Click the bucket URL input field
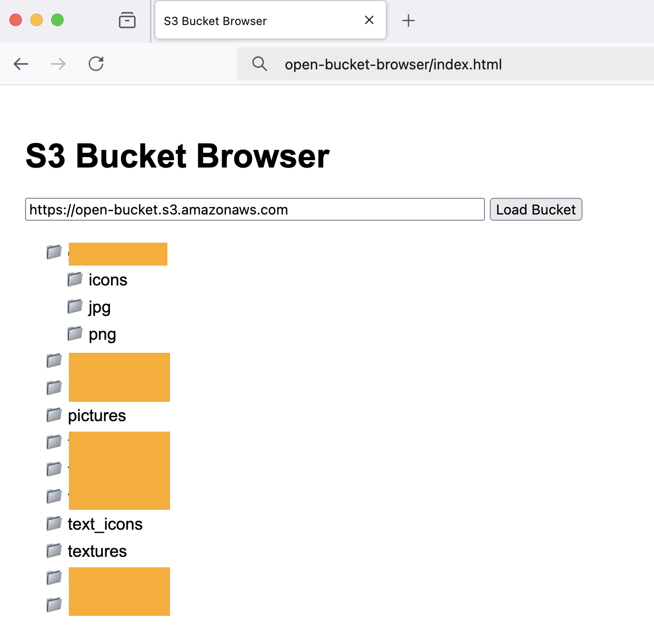The width and height of the screenshot is (654, 644). pos(255,209)
